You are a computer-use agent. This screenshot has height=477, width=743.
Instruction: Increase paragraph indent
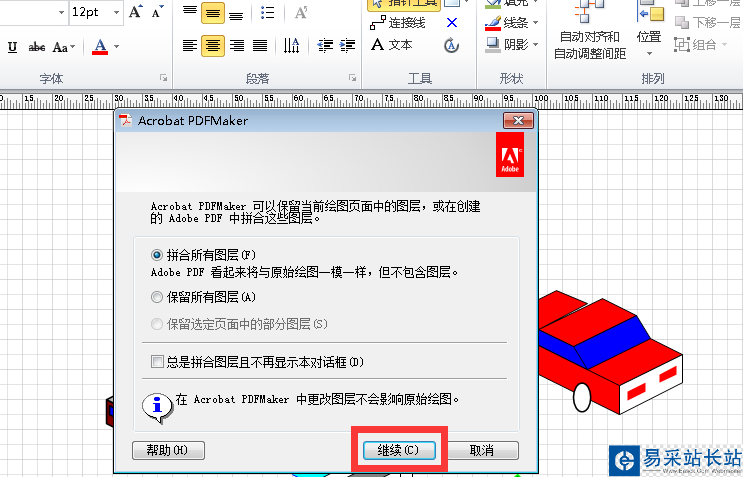tap(348, 45)
